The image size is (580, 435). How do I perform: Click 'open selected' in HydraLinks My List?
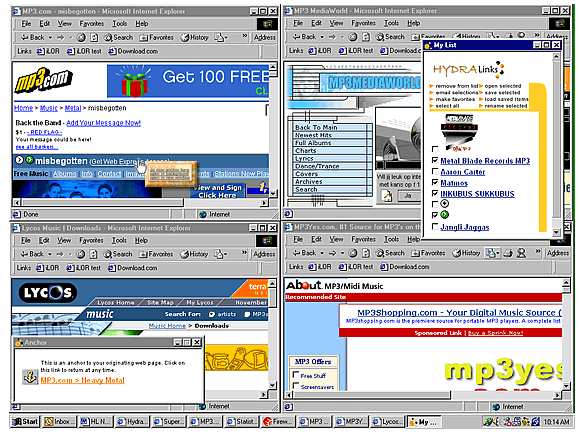pyautogui.click(x=503, y=86)
